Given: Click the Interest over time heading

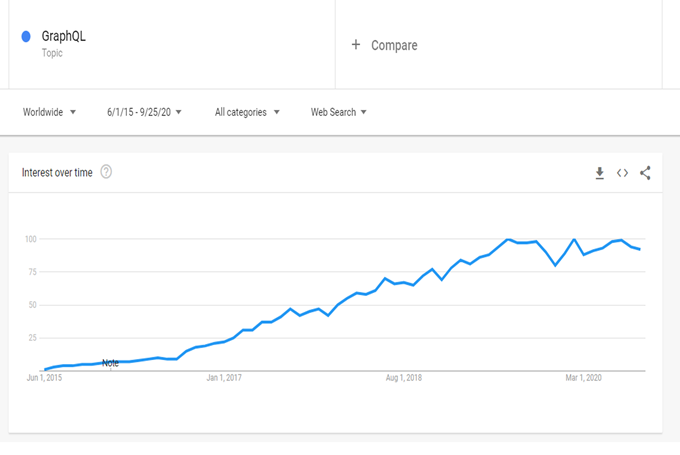Looking at the screenshot, I should coord(57,173).
